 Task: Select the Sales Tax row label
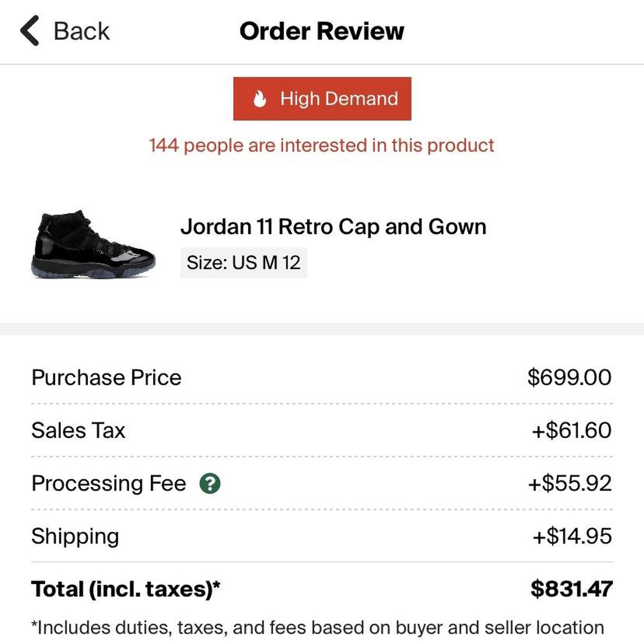pyautogui.click(x=78, y=430)
